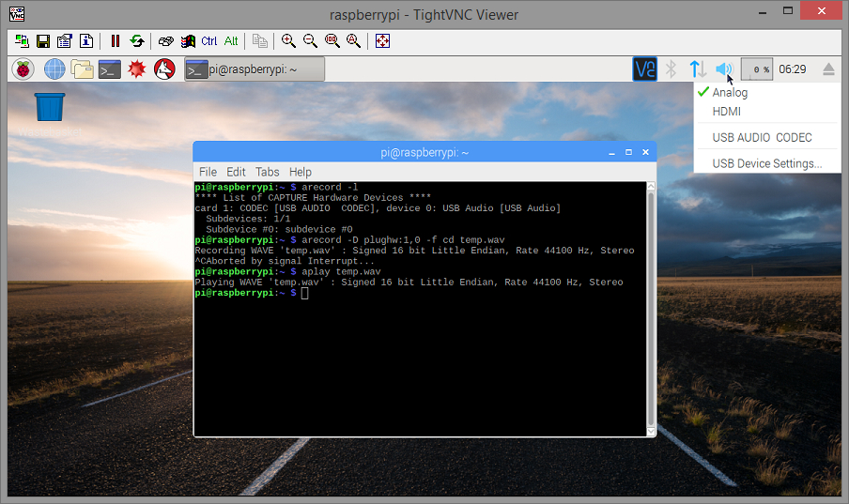The image size is (849, 504).
Task: Zoom out of the remote desktop
Action: tap(310, 41)
